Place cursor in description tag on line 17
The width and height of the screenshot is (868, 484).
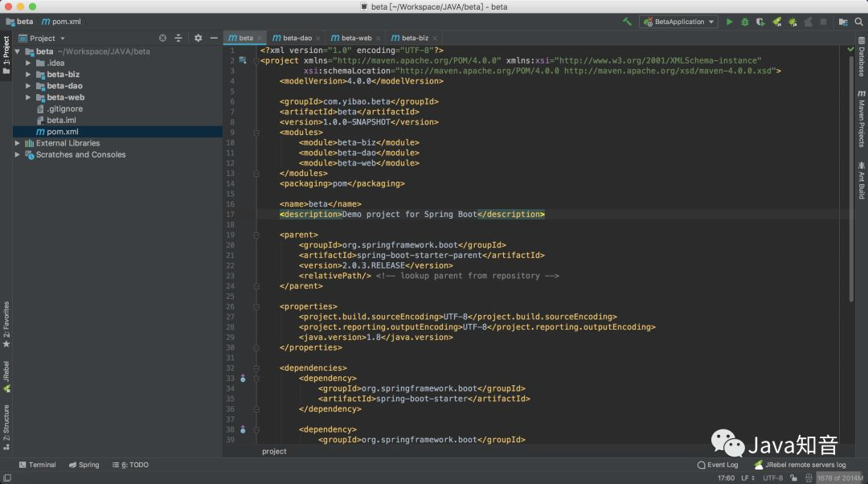click(x=411, y=215)
